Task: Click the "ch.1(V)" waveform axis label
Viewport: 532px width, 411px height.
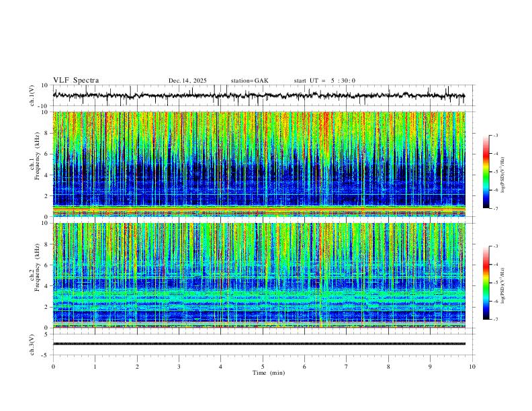Action: tap(32, 95)
